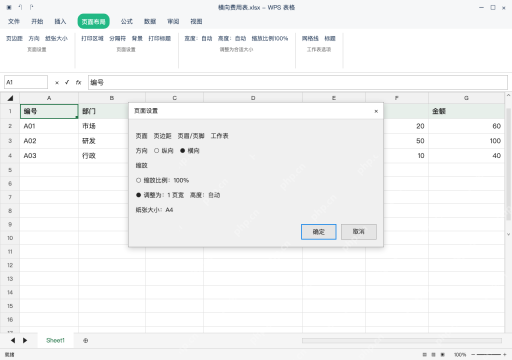Confirm the formula entry with the checkmark icon

(x=67, y=82)
